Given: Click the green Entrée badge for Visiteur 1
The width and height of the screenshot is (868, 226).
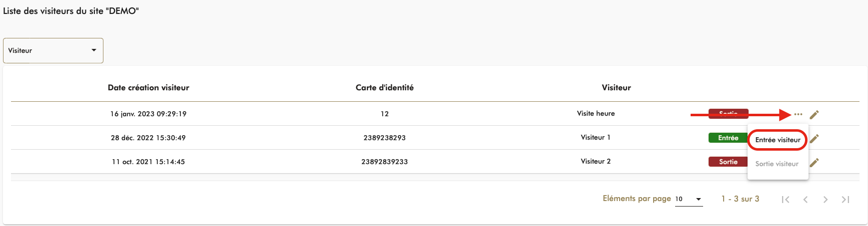Looking at the screenshot, I should 728,138.
